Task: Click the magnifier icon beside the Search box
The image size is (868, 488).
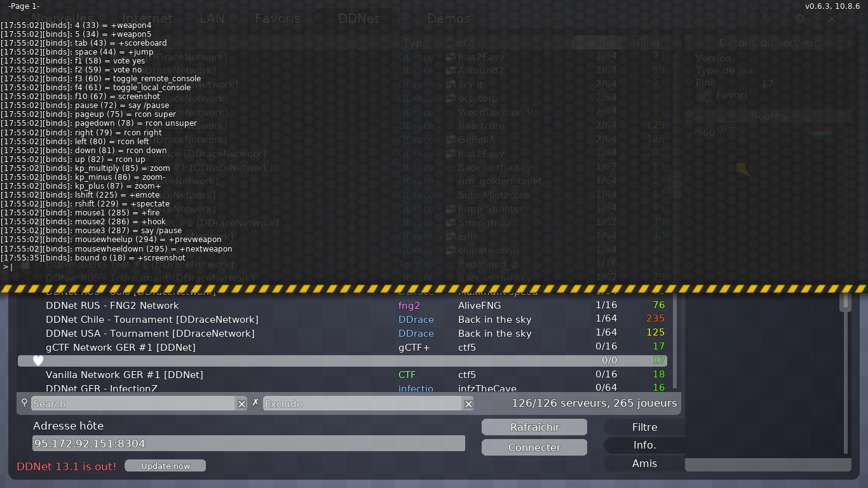Action: tap(24, 403)
